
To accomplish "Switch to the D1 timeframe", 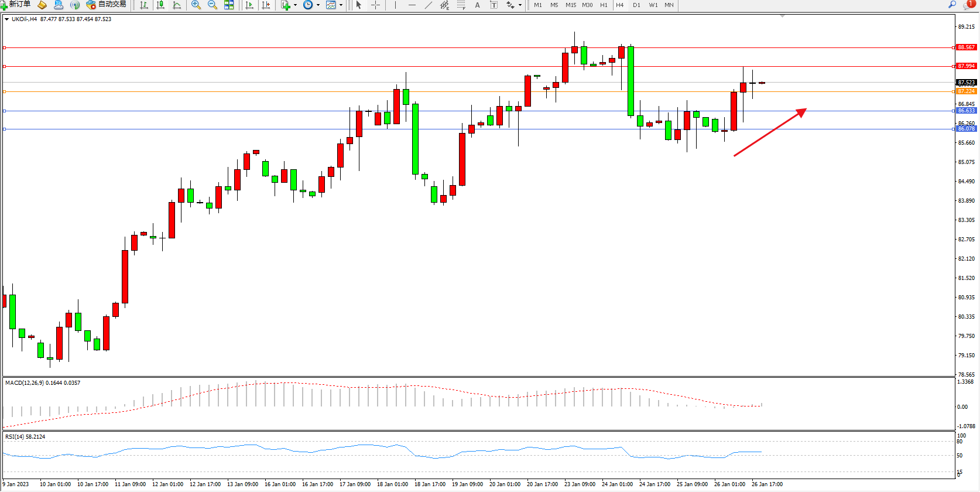I will click(x=636, y=5).
